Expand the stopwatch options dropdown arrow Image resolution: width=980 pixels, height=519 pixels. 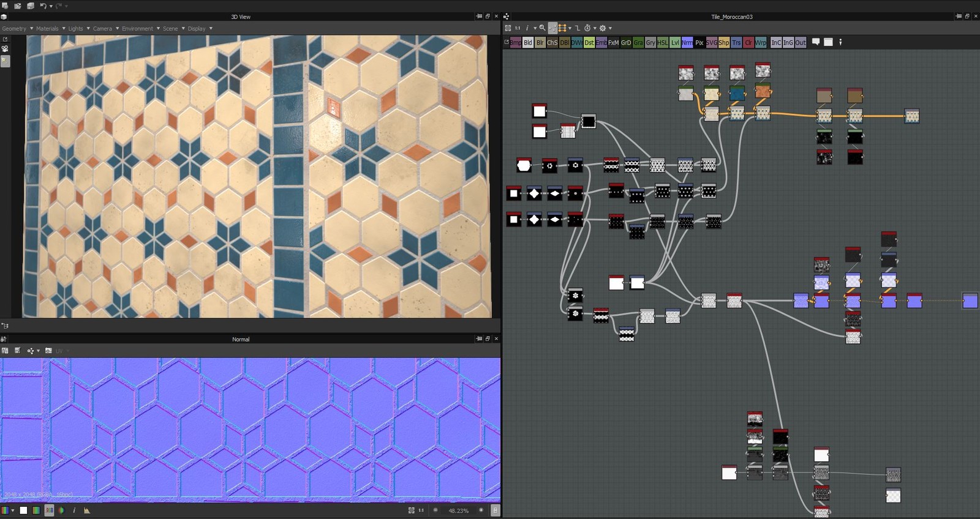[x=595, y=28]
